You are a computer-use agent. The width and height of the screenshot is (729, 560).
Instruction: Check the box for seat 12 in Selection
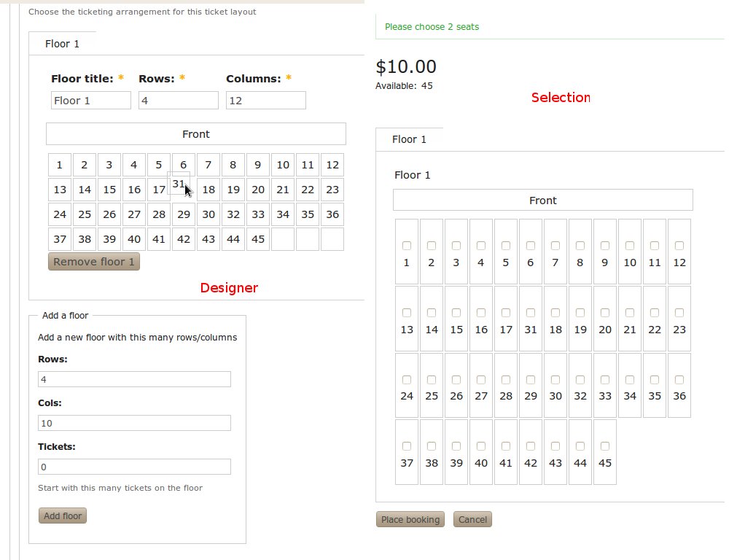(x=679, y=246)
